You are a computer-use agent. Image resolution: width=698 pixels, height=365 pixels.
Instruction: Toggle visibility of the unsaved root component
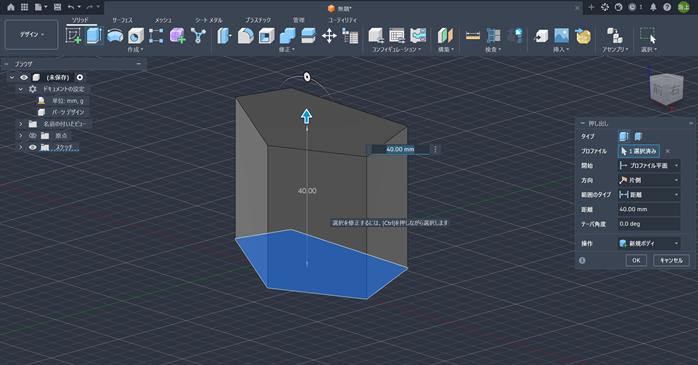click(24, 77)
